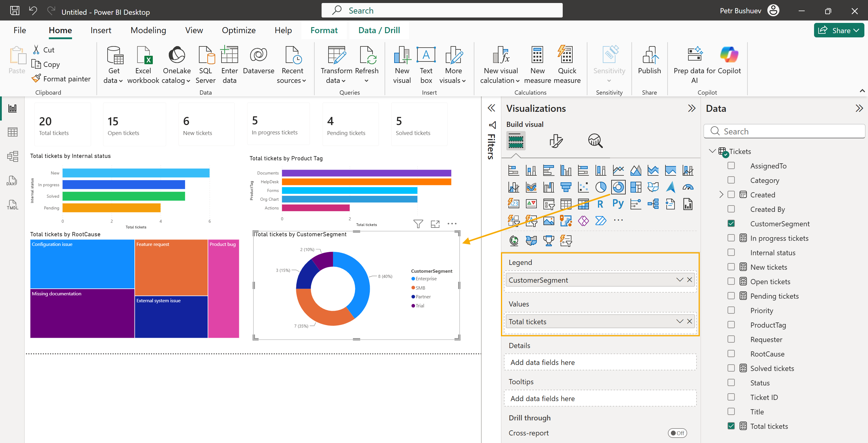Toggle the Cross-report switch on
The width and height of the screenshot is (868, 443).
click(677, 433)
